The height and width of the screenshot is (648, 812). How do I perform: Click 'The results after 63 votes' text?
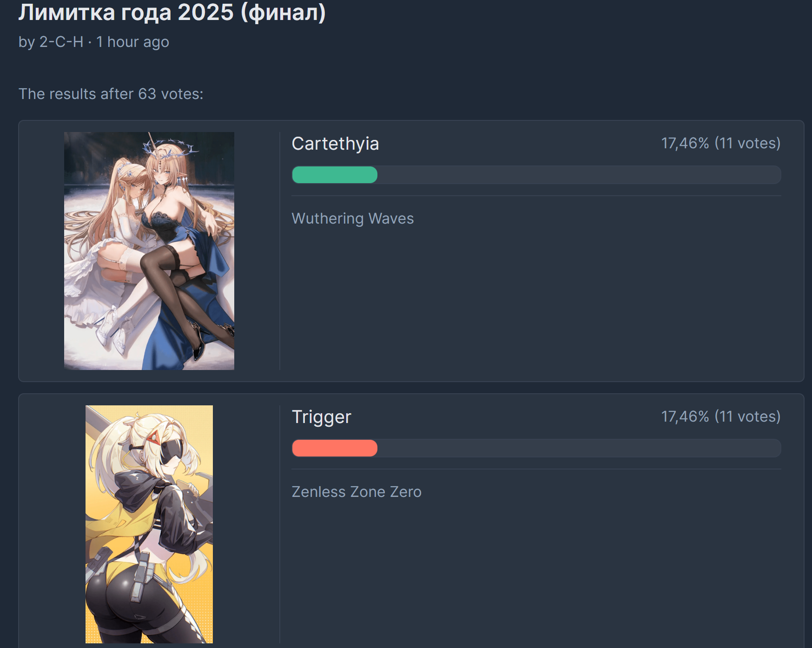[111, 94]
